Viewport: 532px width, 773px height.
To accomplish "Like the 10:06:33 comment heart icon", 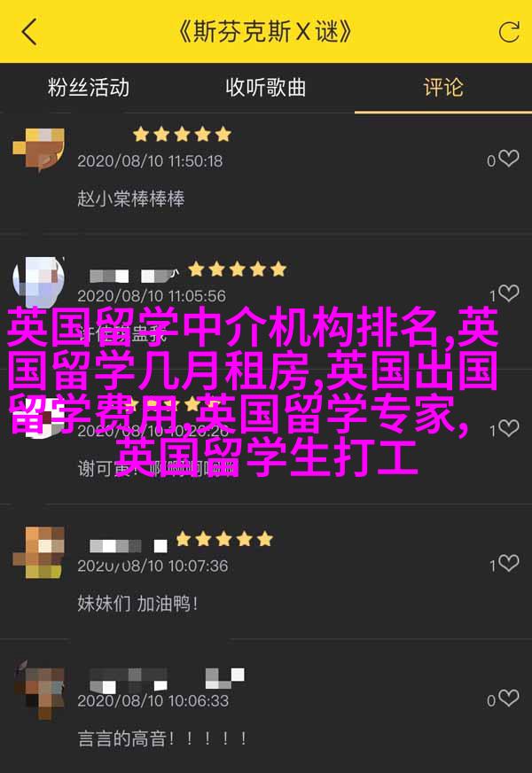I will coord(508,699).
